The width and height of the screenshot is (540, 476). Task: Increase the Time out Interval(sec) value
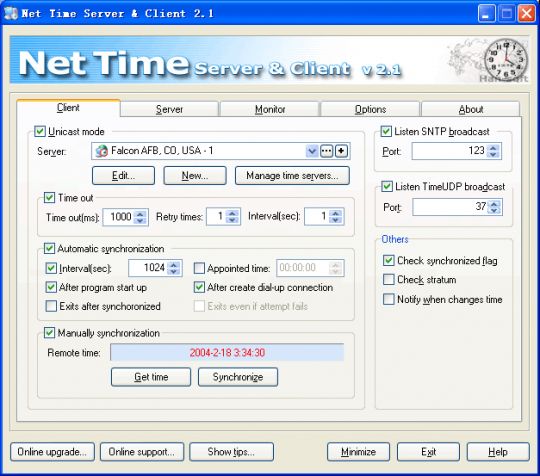point(335,214)
